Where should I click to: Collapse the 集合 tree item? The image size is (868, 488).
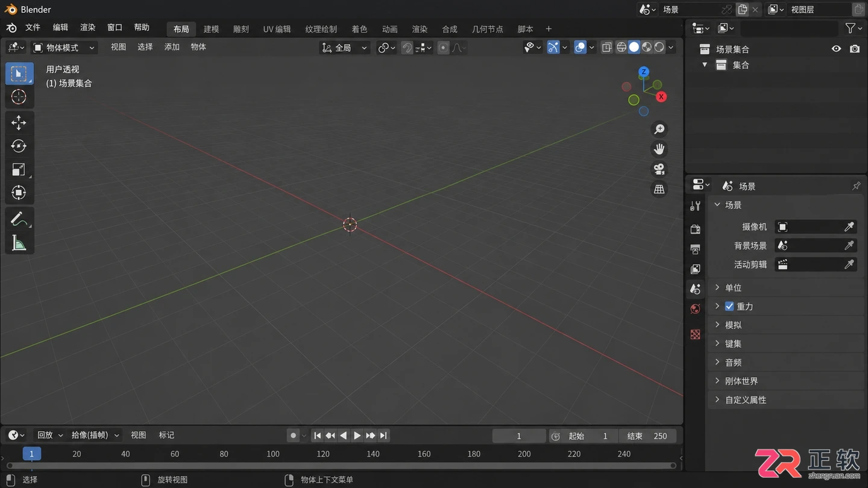pos(705,64)
